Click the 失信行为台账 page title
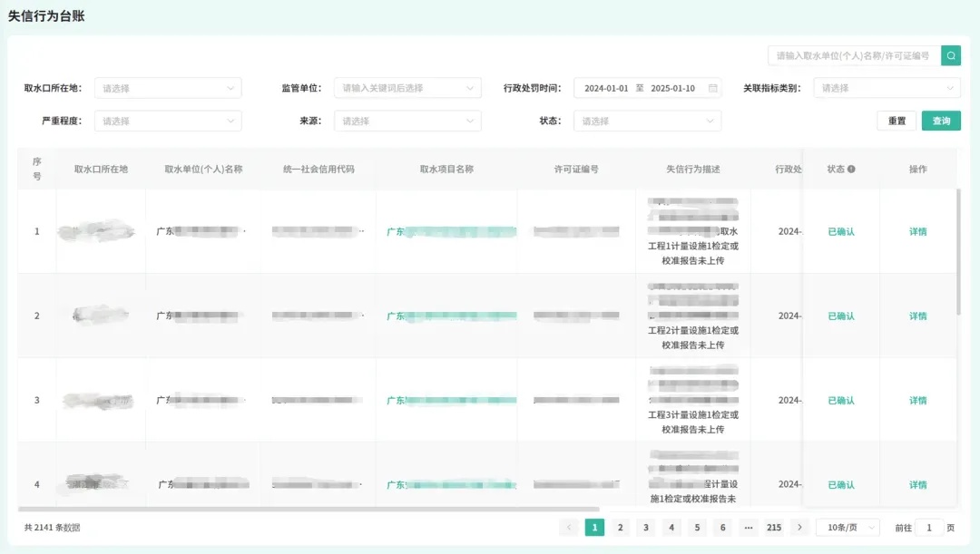Image resolution: width=980 pixels, height=554 pixels. point(46,16)
